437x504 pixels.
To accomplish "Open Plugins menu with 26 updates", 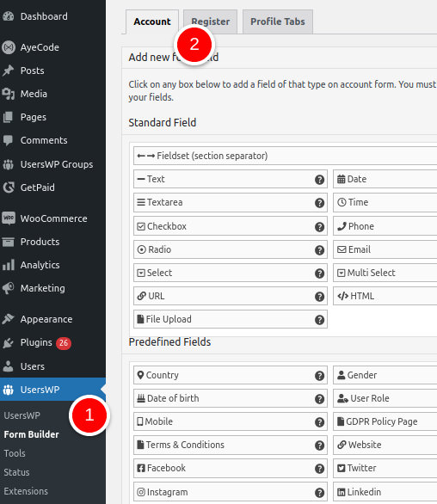I will tap(52, 342).
